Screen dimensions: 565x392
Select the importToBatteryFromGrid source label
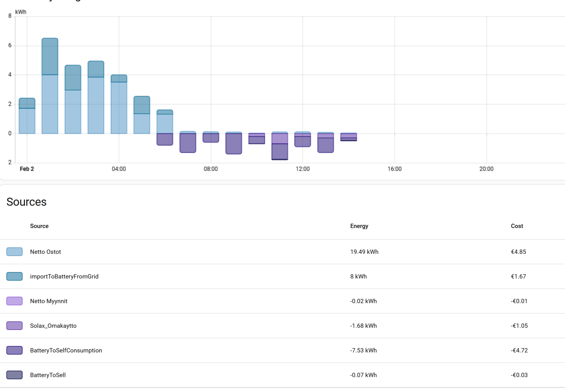tap(64, 276)
